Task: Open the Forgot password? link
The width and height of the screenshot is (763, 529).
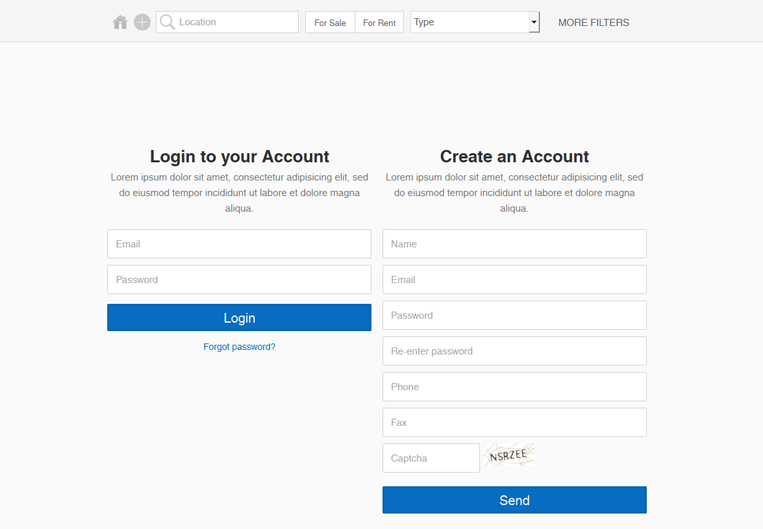Action: coord(239,347)
